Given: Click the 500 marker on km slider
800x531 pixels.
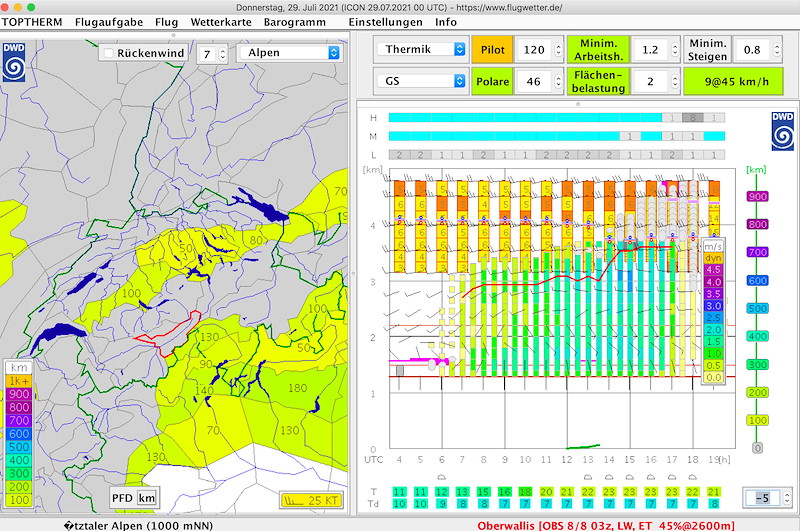Looking at the screenshot, I should pos(757,308).
